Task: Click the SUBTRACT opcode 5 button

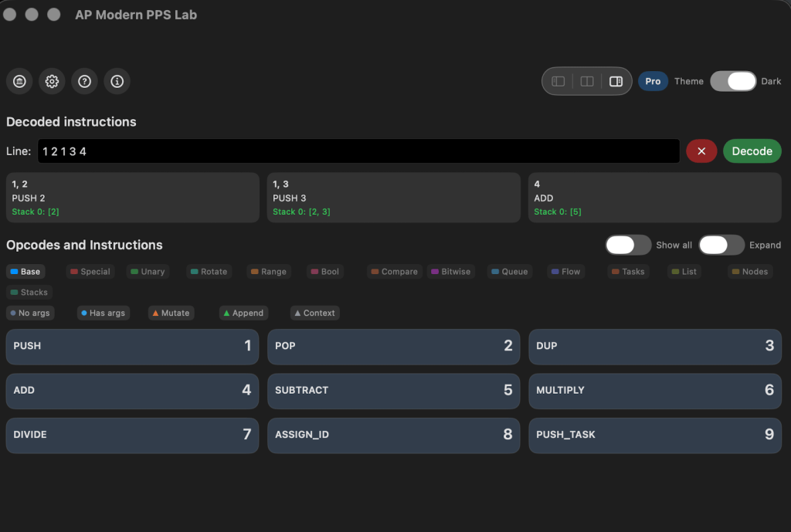Action: (x=393, y=391)
